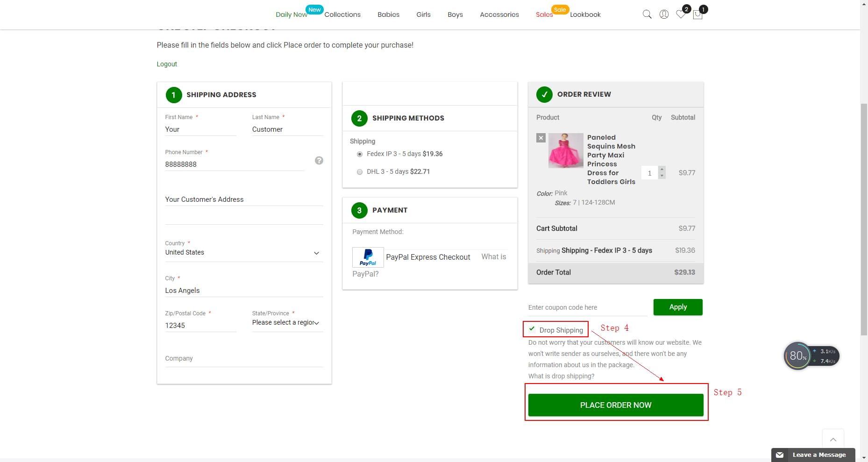The image size is (868, 462).
Task: Select the PayPal Express Checkout logo
Action: [368, 257]
